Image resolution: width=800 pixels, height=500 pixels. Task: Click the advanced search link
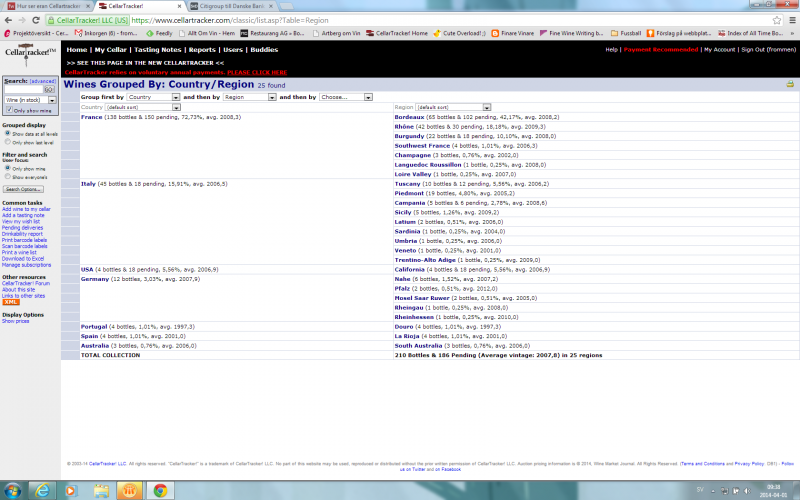point(43,81)
